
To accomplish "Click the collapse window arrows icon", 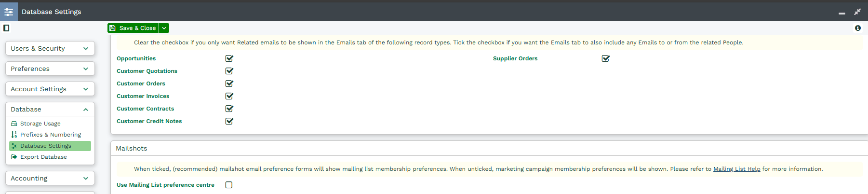I will (x=857, y=12).
